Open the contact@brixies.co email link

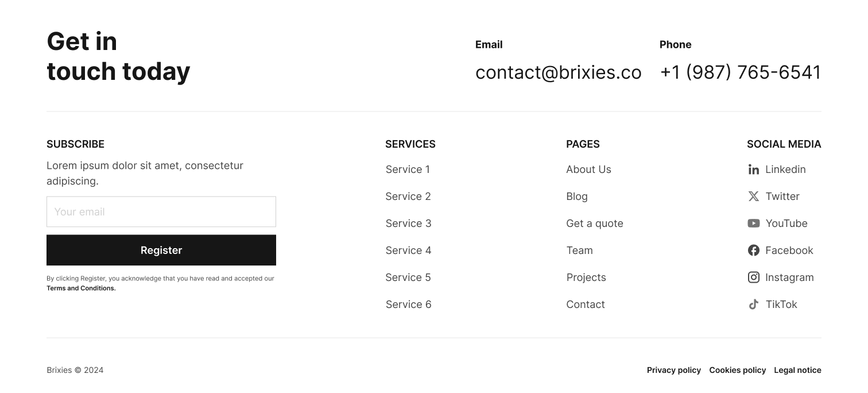[x=559, y=72]
